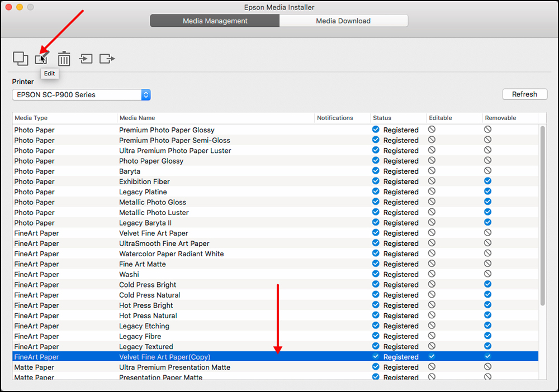This screenshot has width=559, height=392.
Task: Click Removable check icon for Legacy Fibre
Action: click(487, 336)
